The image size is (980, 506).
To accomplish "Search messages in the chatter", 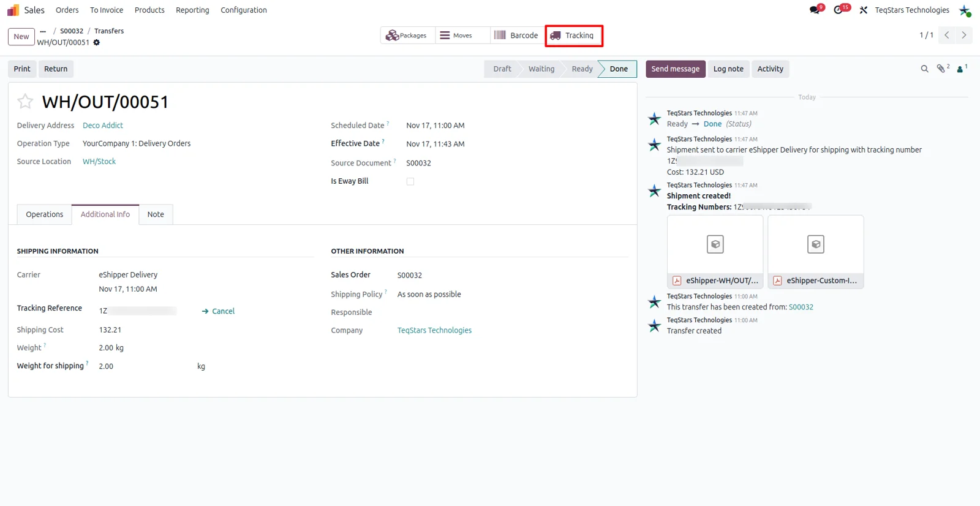I will click(925, 69).
